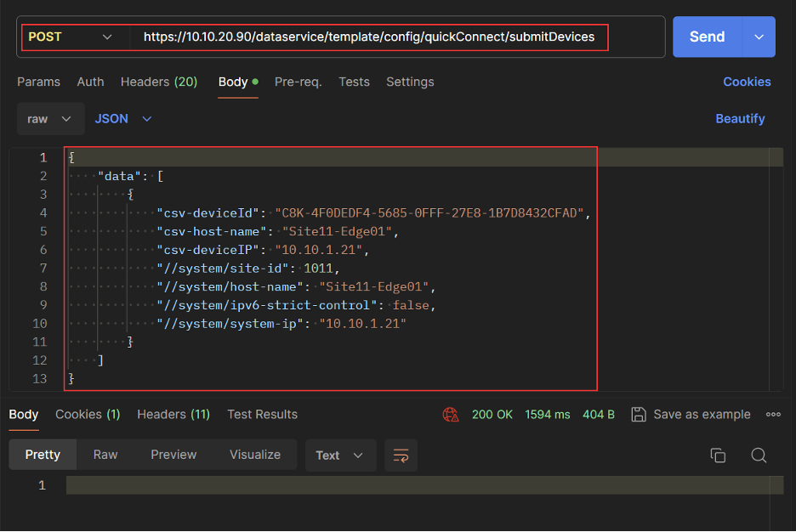Open the raw body type dropdown
Image resolution: width=796 pixels, height=532 pixels.
[x=50, y=119]
